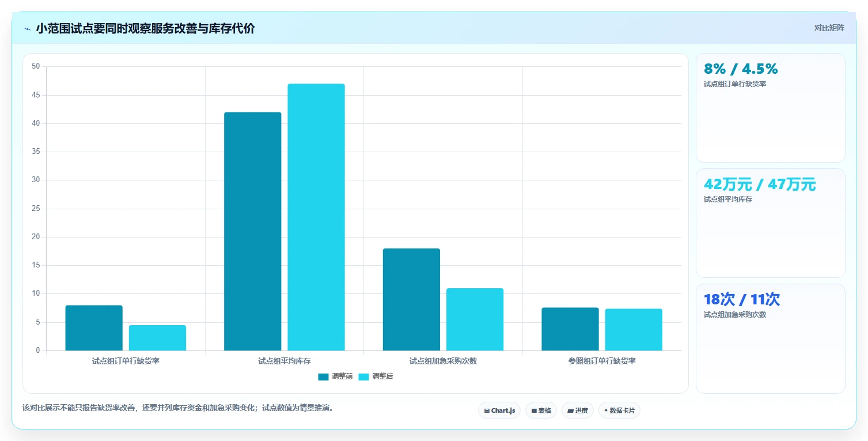Toggle the 调整前 legend swatch
Viewport: 868px width, 441px height.
(323, 377)
